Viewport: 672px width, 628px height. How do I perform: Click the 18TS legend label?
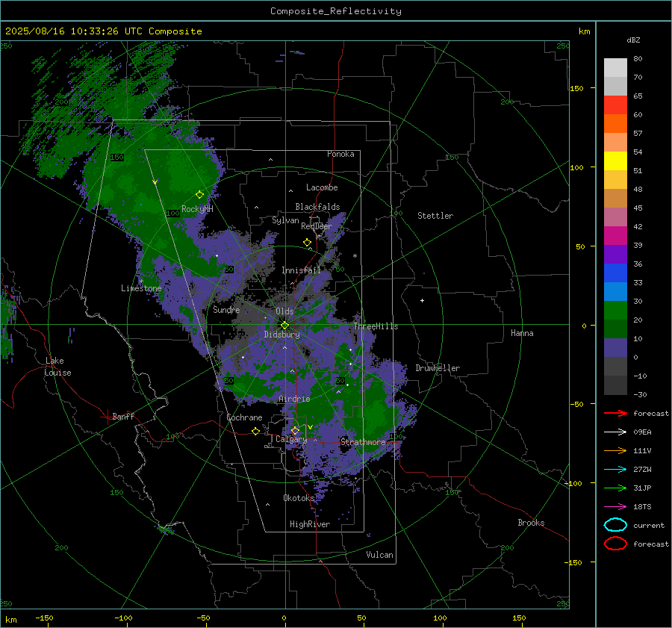click(642, 507)
